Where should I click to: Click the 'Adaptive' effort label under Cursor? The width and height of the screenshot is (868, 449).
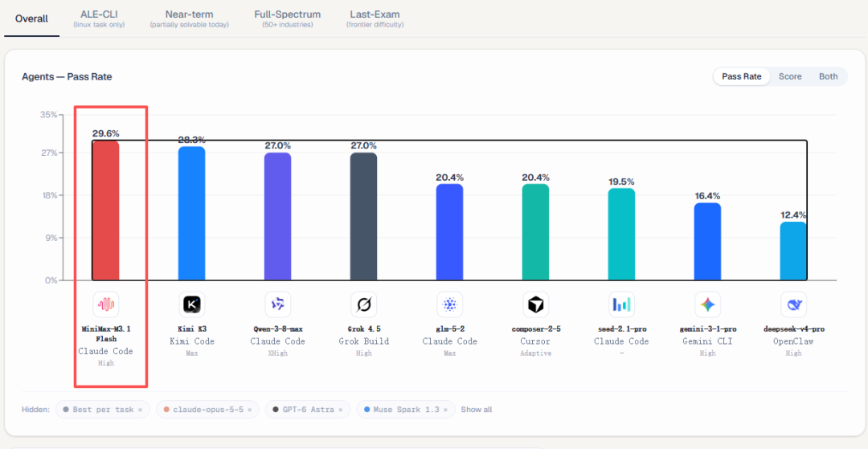pos(536,353)
